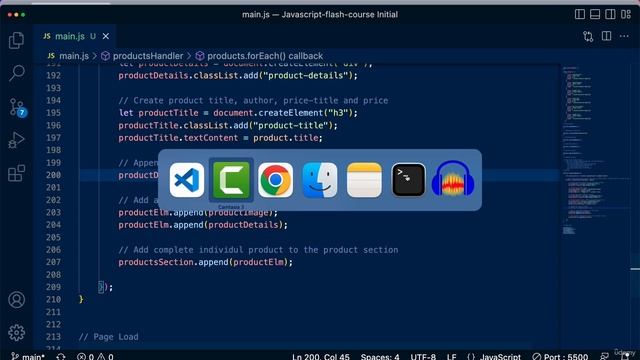Toggle the bottom panel layout icon
640x360 pixels.
[x=595, y=14]
